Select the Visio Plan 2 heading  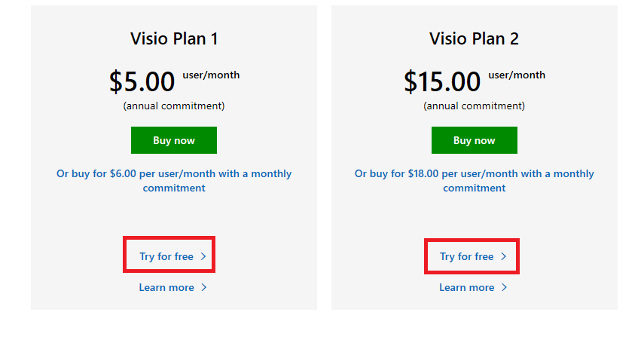474,38
